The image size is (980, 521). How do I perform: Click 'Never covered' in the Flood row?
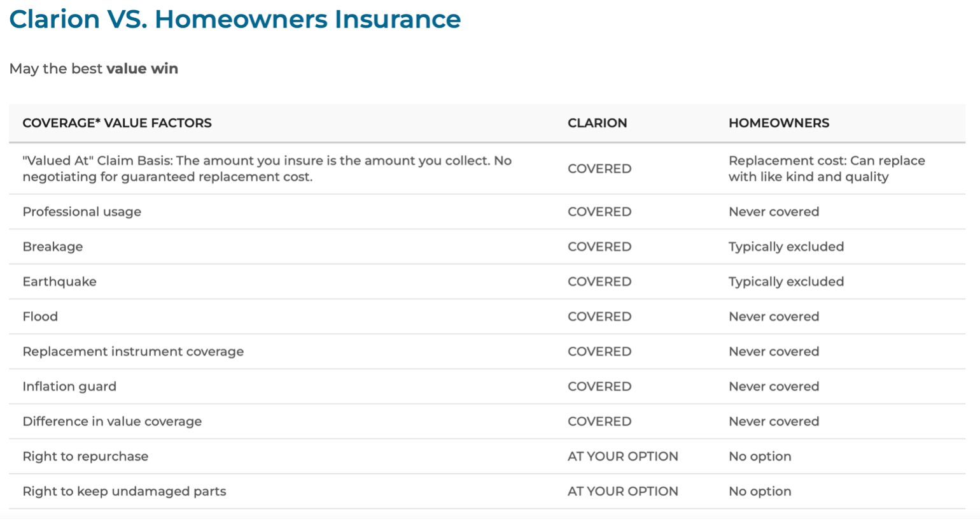774,317
